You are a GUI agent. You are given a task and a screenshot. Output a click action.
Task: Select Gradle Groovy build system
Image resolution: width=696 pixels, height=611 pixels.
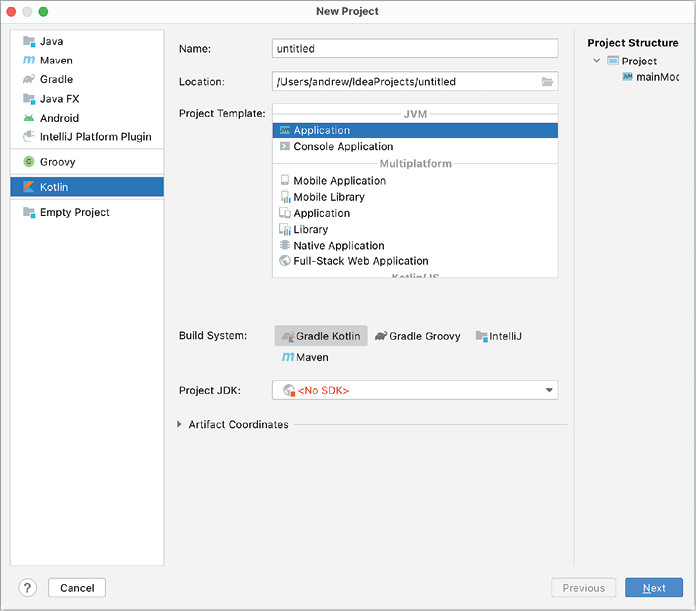click(x=418, y=336)
